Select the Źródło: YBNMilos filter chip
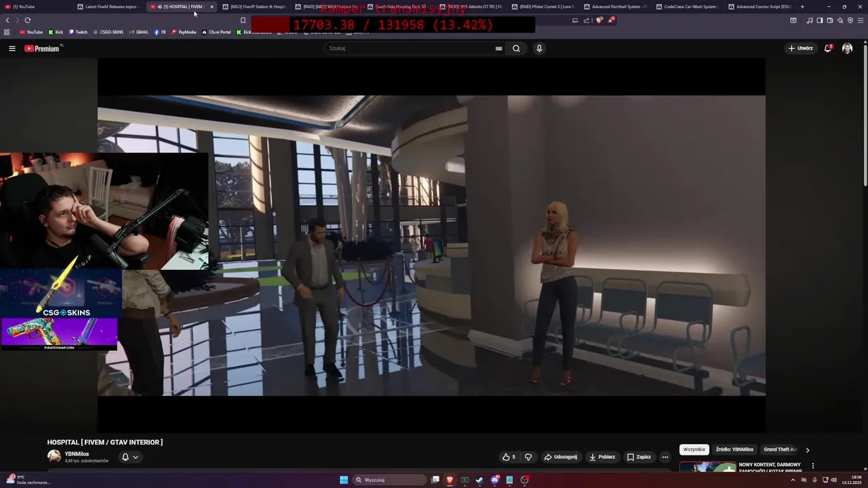The height and width of the screenshot is (488, 868). click(734, 449)
